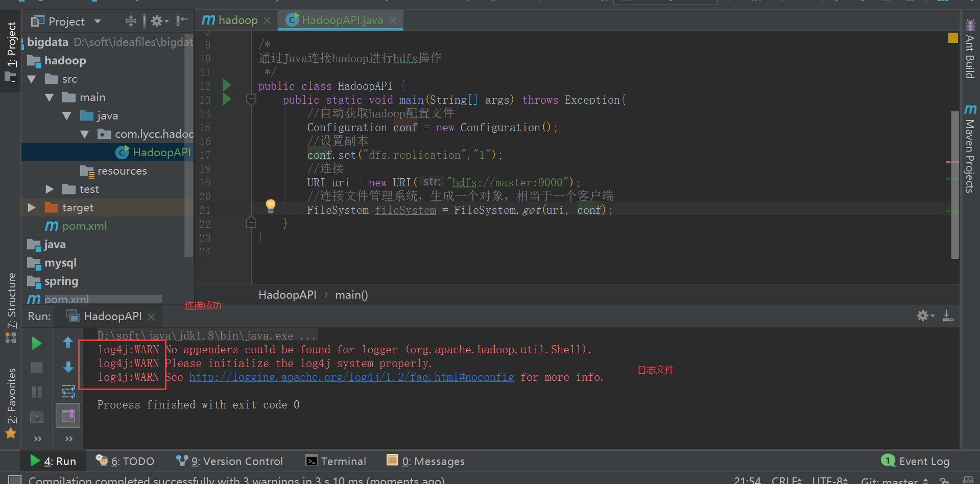The height and width of the screenshot is (484, 980).
Task: Open the 0: Messages tool window
Action: [x=425, y=461]
